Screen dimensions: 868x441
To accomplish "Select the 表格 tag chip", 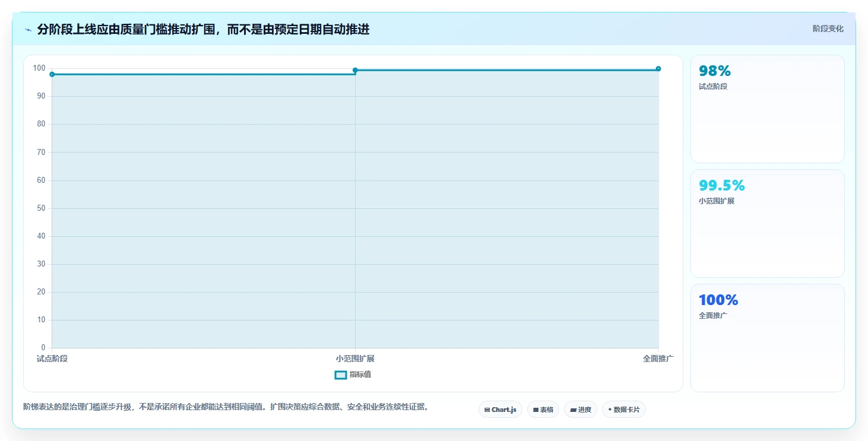I will (543, 410).
